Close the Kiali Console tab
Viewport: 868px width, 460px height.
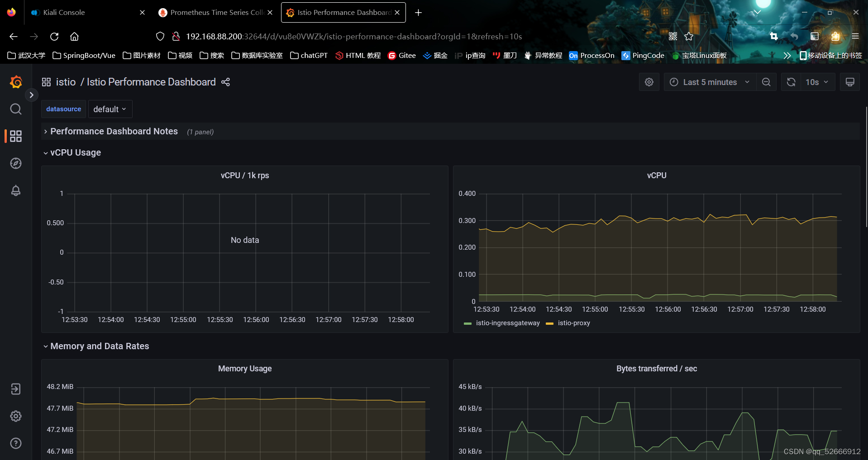142,12
